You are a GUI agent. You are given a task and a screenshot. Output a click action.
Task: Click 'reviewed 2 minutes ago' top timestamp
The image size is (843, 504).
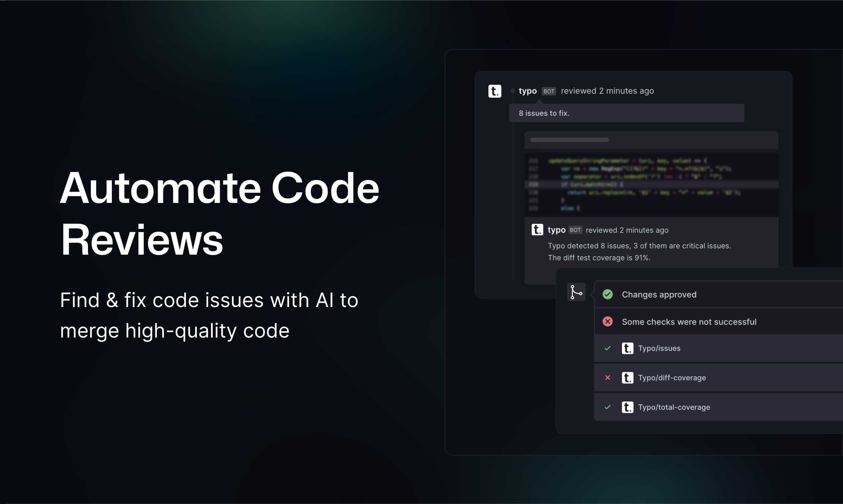[607, 91]
